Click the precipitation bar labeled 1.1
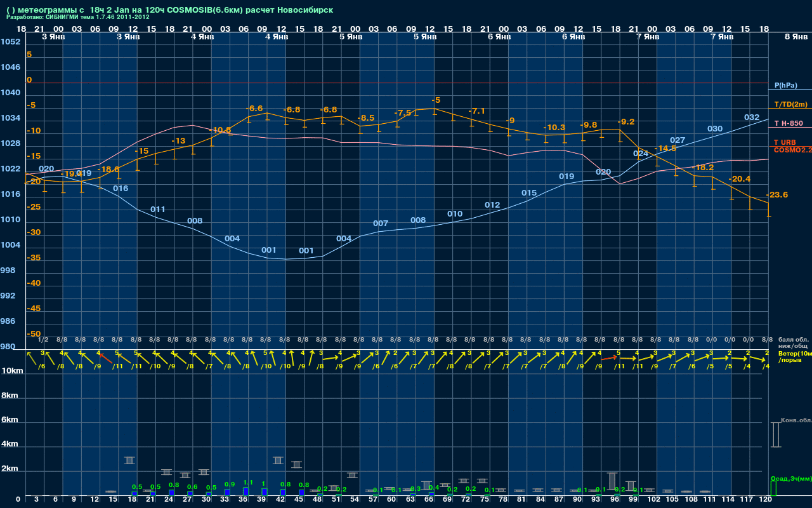Screen dimensions: 812x508 (x=246, y=491)
